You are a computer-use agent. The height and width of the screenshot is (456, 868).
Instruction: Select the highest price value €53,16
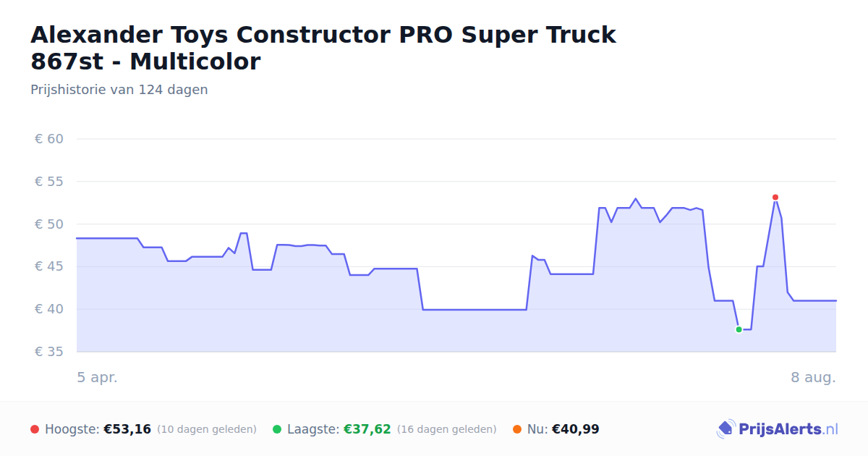(127, 429)
